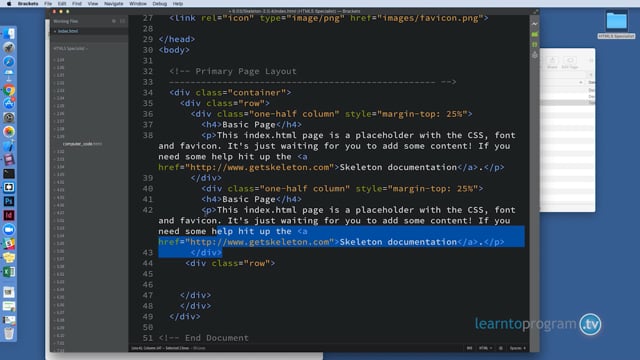The image size is (640, 360).
Task: Open the File menu
Action: 48,4
